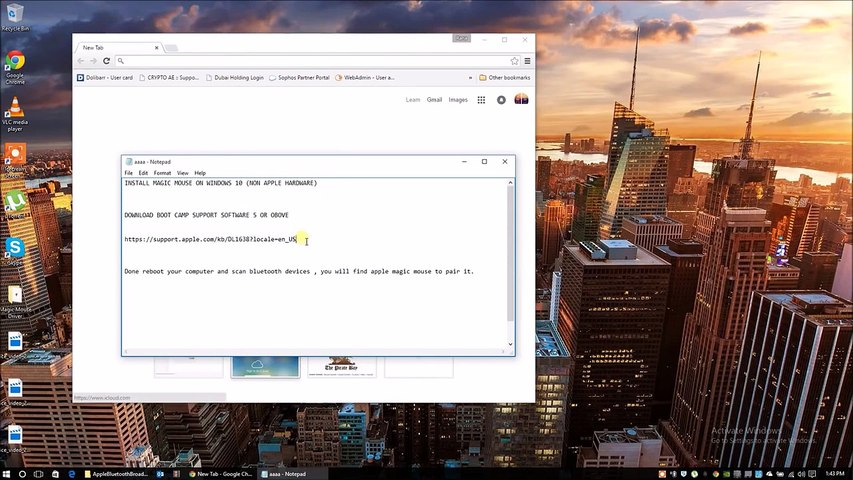Open the Dolibarr - User card bookmark

(105, 78)
